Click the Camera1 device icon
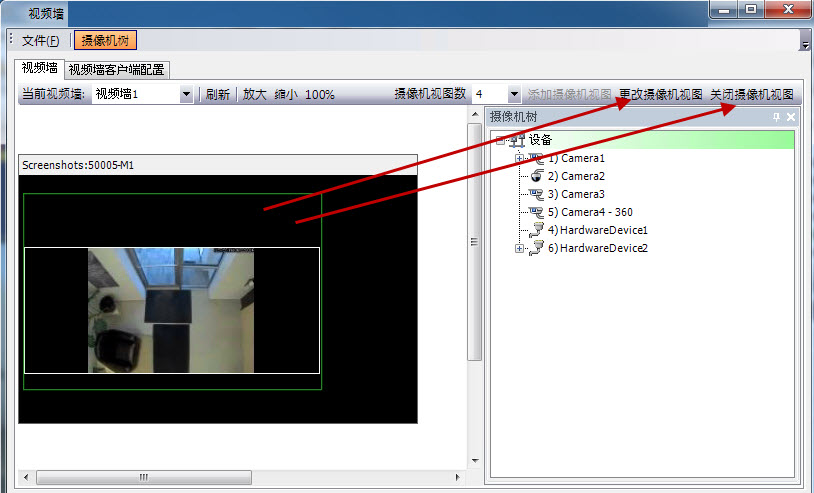The height and width of the screenshot is (493, 814). click(536, 158)
